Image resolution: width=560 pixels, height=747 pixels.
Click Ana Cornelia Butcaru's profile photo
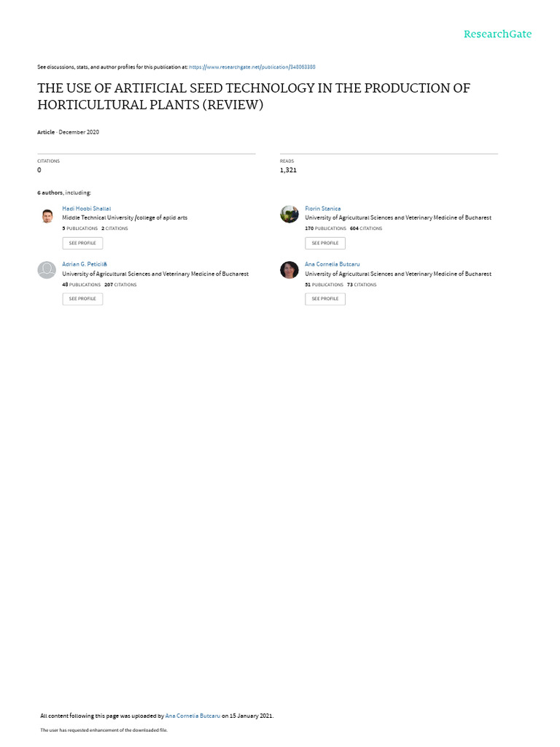coord(289,270)
